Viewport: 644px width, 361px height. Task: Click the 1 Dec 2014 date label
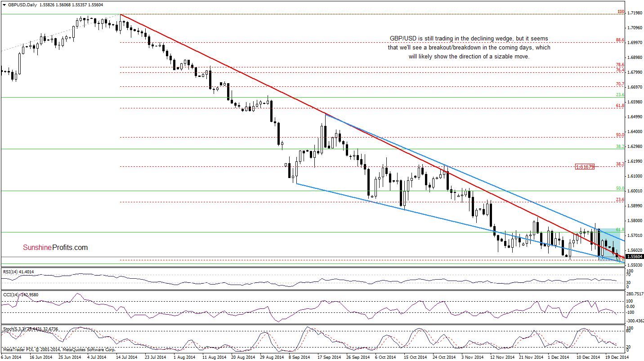(x=559, y=357)
